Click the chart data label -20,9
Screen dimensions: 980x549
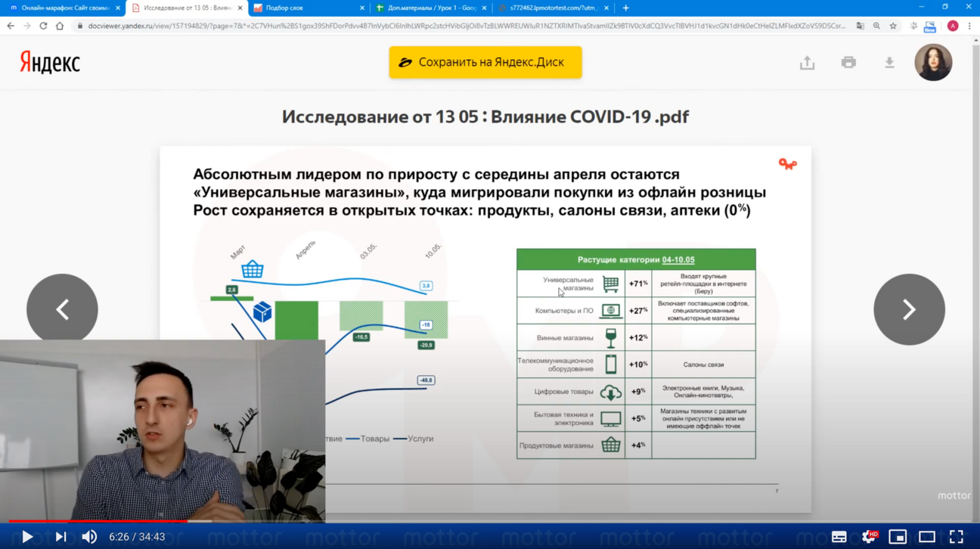point(426,345)
